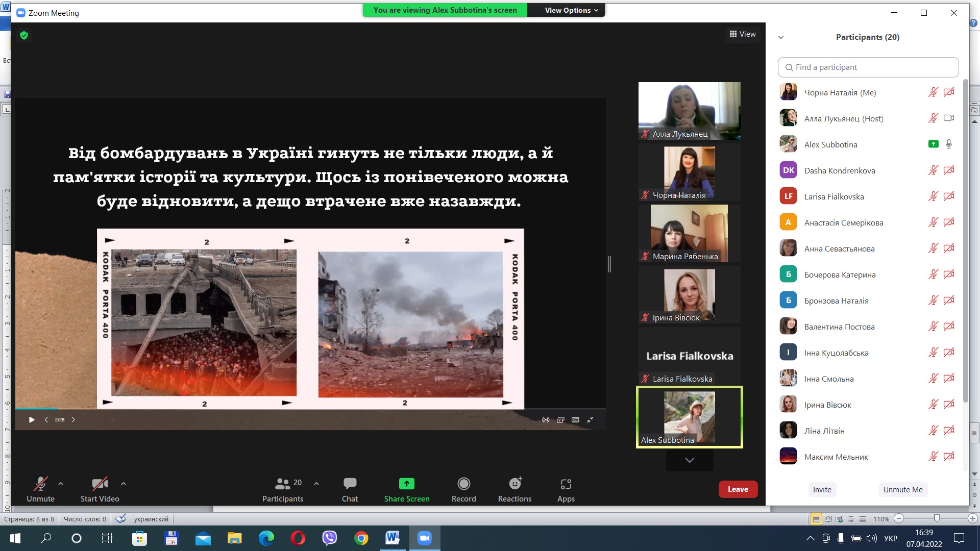Screen dimensions: 980x551
Task: Play the shared presentation slideshow
Action: tap(32, 420)
